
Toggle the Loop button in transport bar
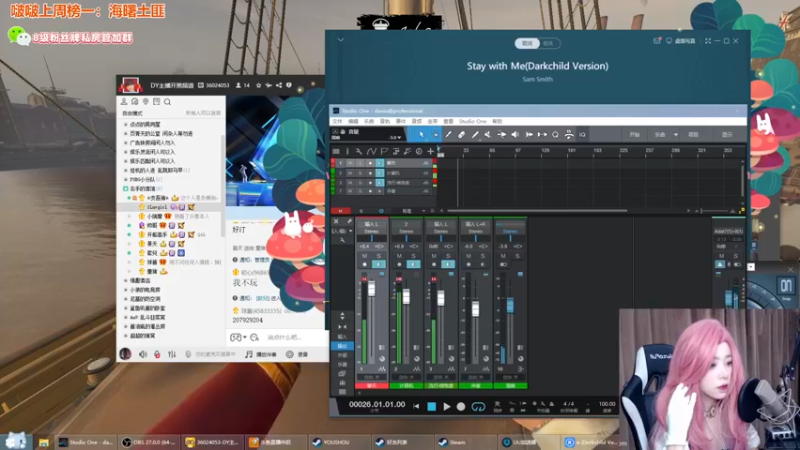tap(478, 407)
